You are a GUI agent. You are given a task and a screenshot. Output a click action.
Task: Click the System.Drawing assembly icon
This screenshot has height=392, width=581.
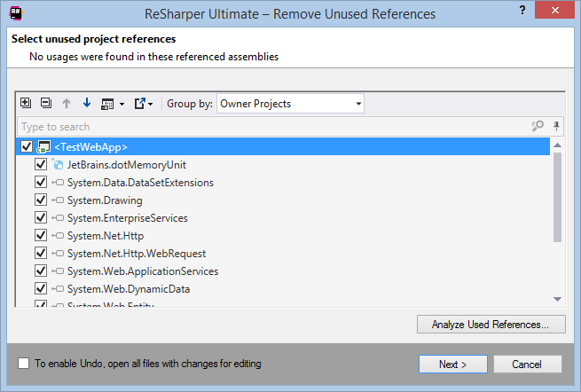[x=58, y=200]
